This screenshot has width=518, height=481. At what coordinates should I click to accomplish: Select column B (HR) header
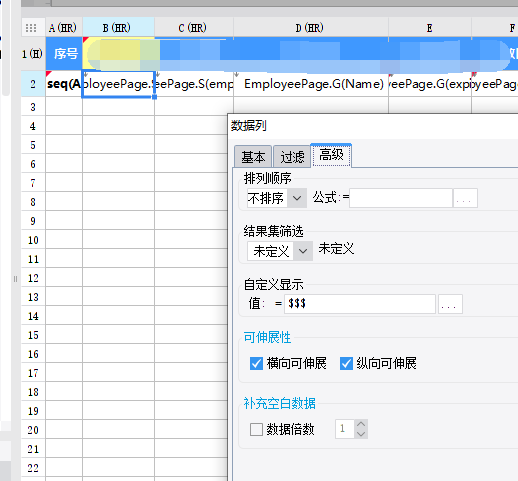tap(118, 28)
